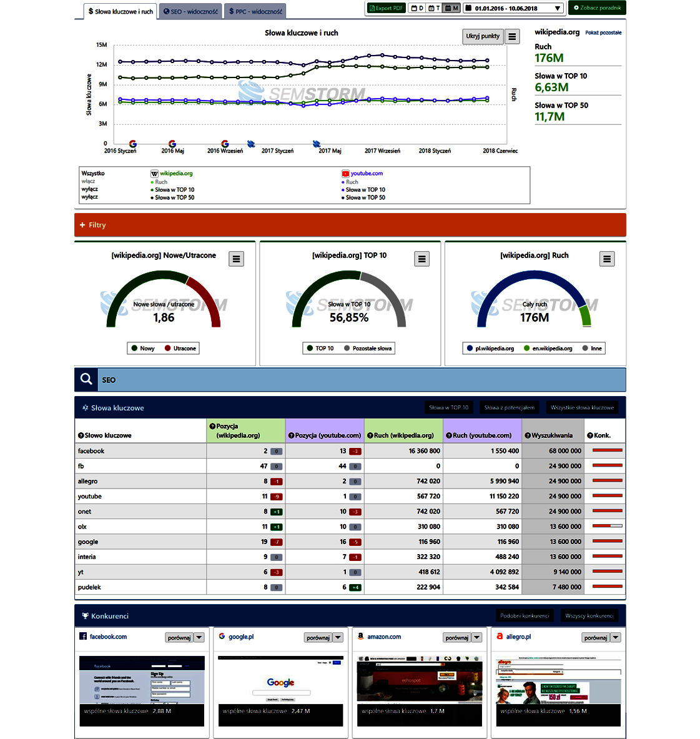Click the Google update marker near 2016 Maj

[x=172, y=144]
